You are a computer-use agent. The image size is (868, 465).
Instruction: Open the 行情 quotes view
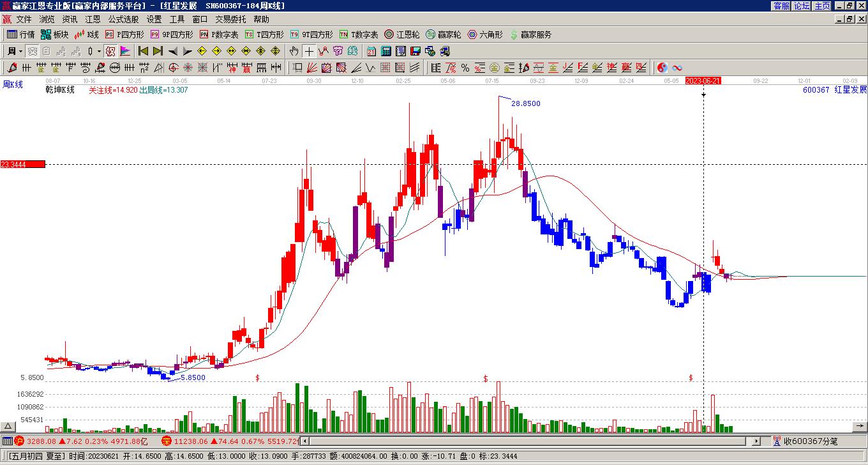tap(21, 34)
